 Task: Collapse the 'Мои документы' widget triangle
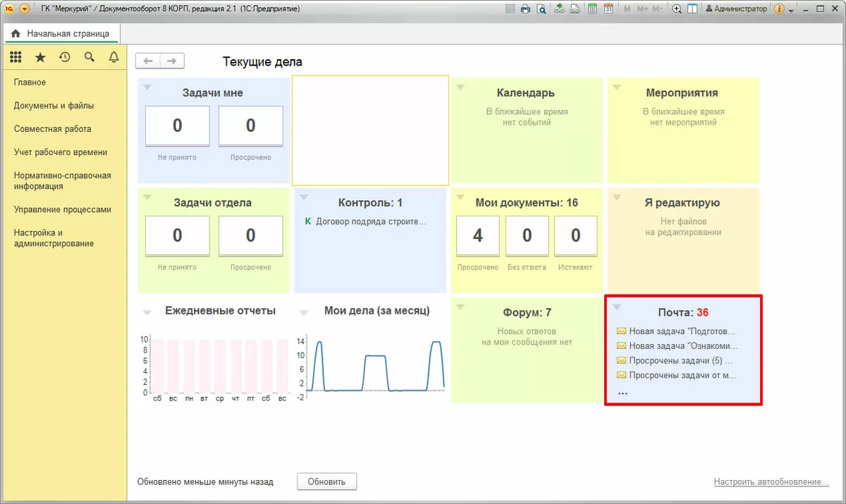tap(460, 197)
